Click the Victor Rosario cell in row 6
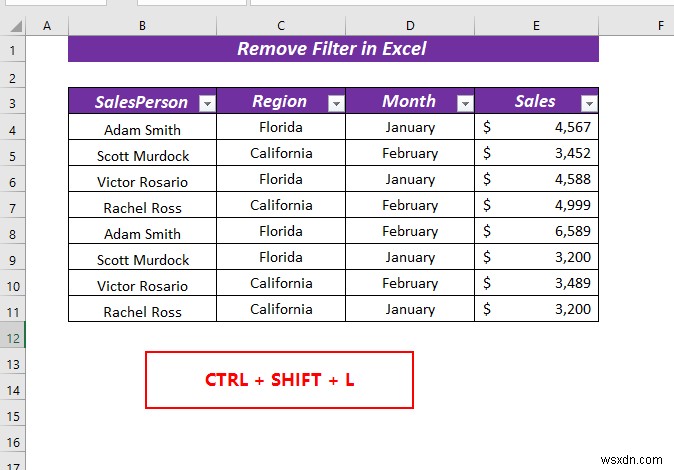This screenshot has height=470, width=674. point(142,179)
